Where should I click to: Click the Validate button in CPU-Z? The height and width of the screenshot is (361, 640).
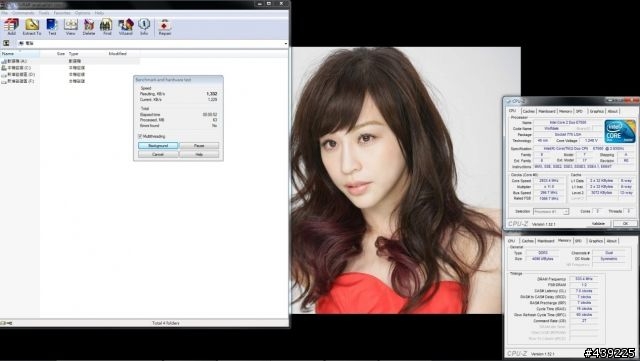point(598,223)
